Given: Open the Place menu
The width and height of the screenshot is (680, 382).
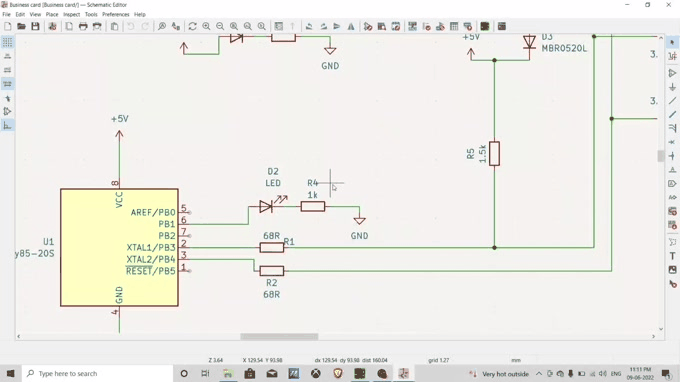Looking at the screenshot, I should click(52, 14).
